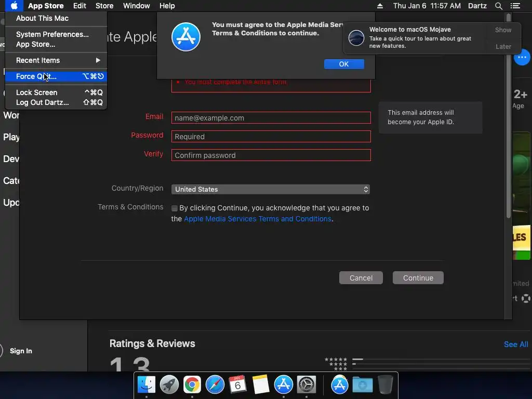Click the blue more options ellipsis button
Viewport: 532px width, 399px height.
[522, 57]
